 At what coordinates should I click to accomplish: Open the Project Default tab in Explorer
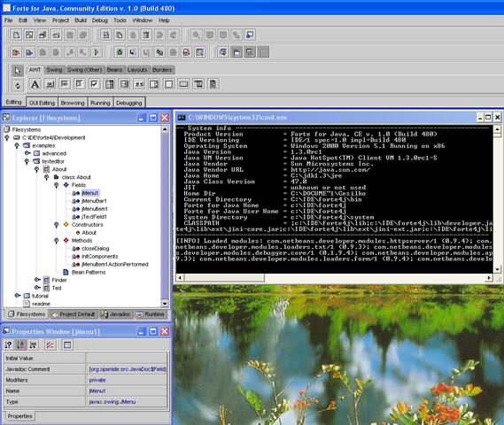click(74, 314)
